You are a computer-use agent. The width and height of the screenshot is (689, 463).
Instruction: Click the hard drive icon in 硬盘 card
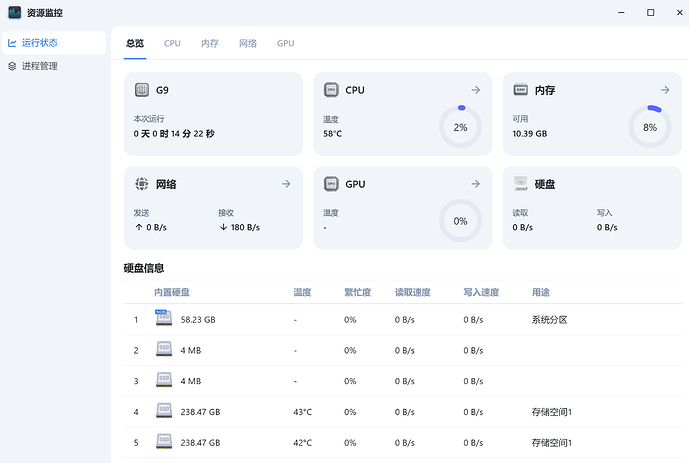click(520, 184)
